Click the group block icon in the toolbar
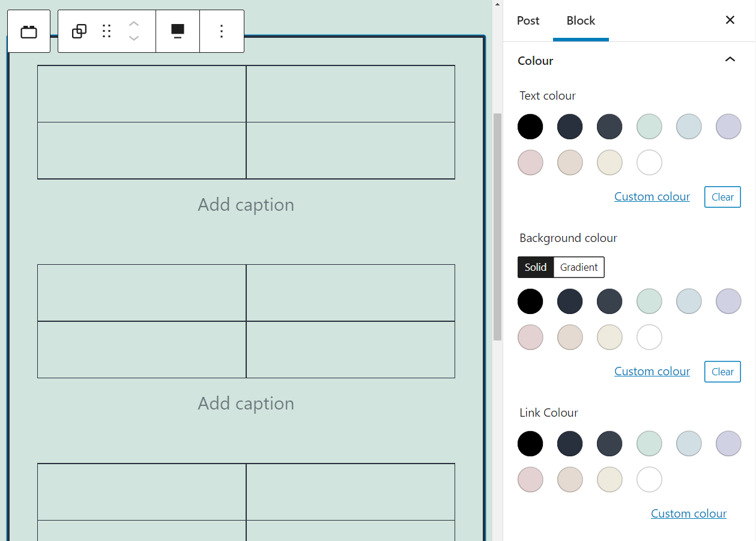This screenshot has height=541, width=756. [x=79, y=31]
